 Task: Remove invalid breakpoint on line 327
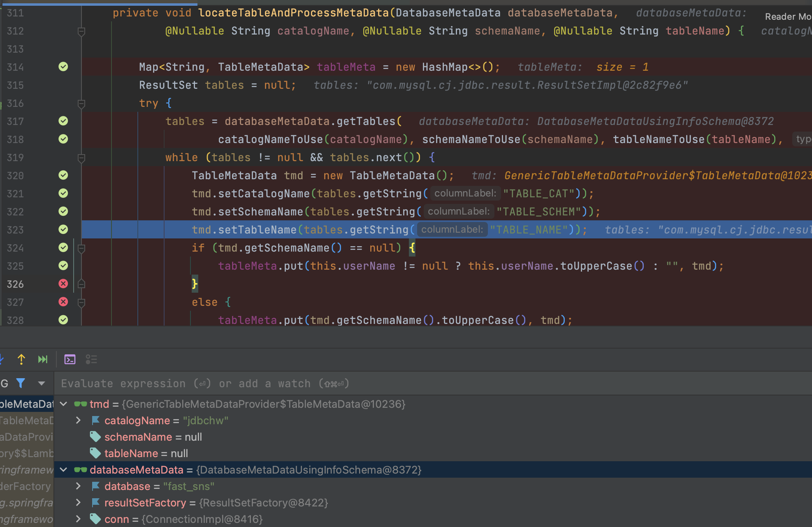63,302
